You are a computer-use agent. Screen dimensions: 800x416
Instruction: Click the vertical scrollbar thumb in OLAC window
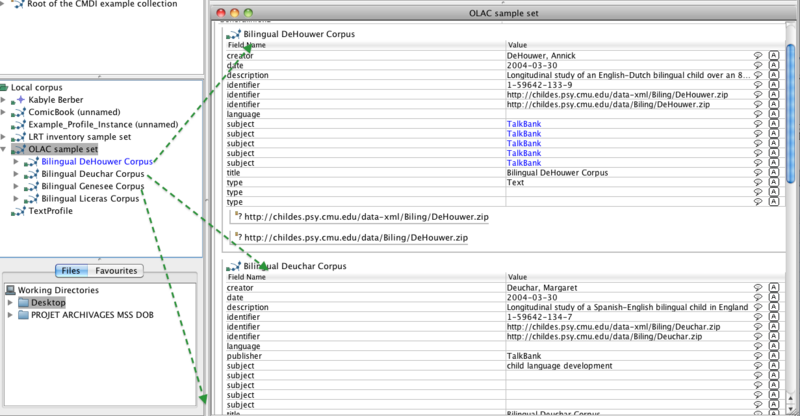[790, 113]
